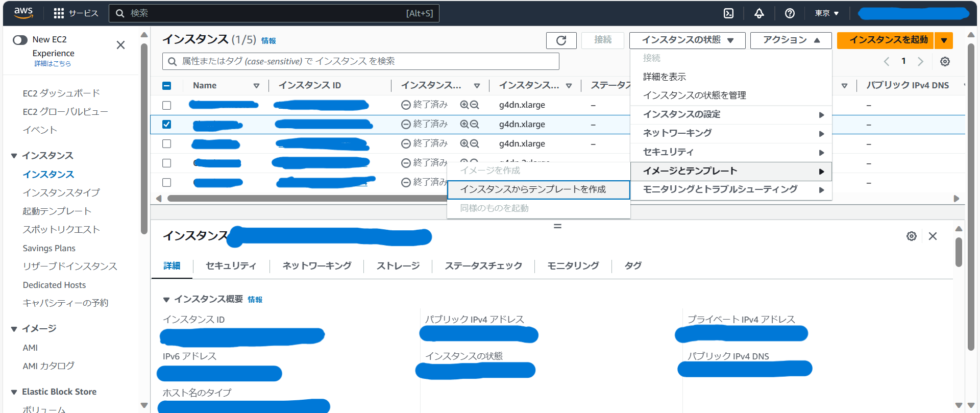Zoom out icon on third instance row
The height and width of the screenshot is (413, 980).
pyautogui.click(x=474, y=143)
